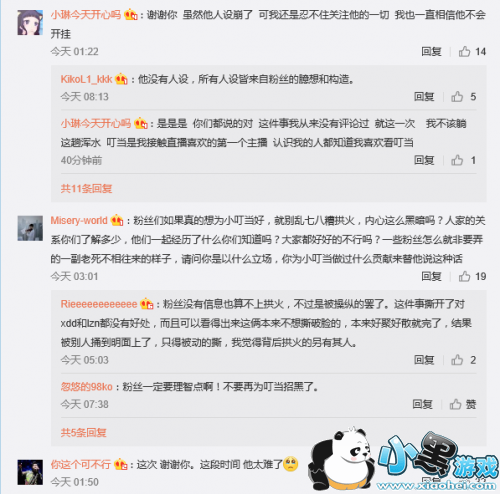500x494 pixels.
Task: Click the avatar of 小琳今天开心吗
Action: pyautogui.click(x=30, y=22)
